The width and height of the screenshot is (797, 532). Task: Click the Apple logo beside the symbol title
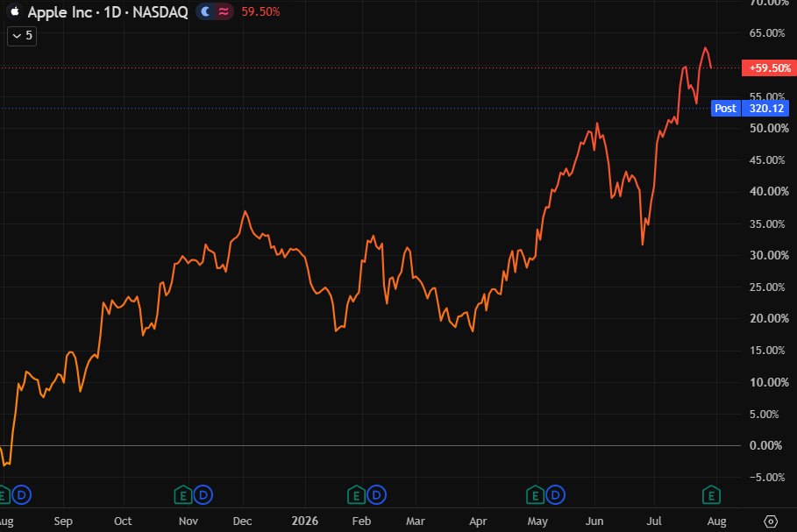click(15, 11)
